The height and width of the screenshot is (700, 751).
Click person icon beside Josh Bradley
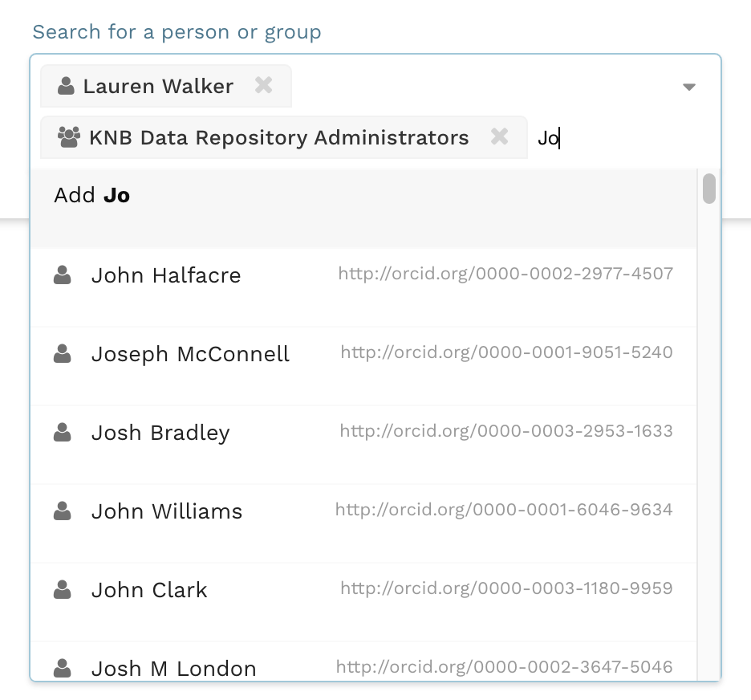point(62,433)
